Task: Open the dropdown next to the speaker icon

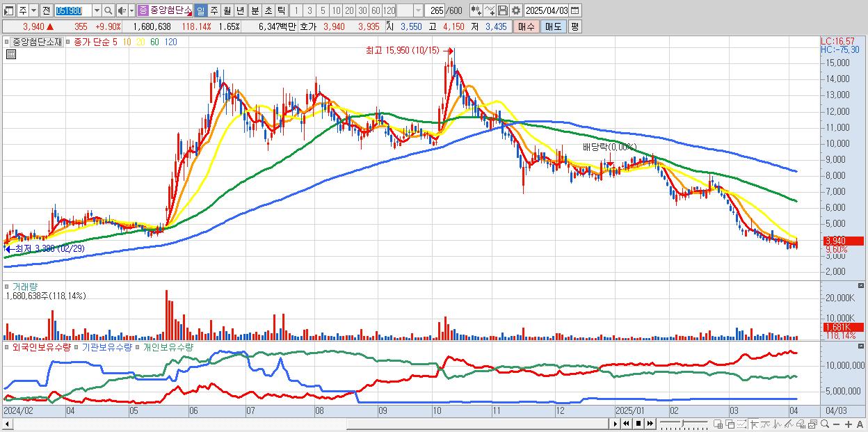Action: [131, 10]
